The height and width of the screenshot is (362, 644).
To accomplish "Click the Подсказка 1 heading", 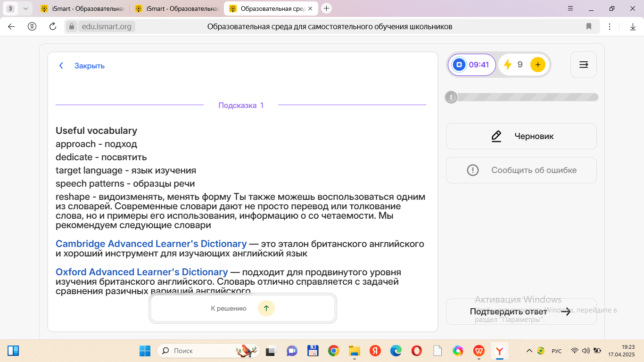I will coord(241,105).
